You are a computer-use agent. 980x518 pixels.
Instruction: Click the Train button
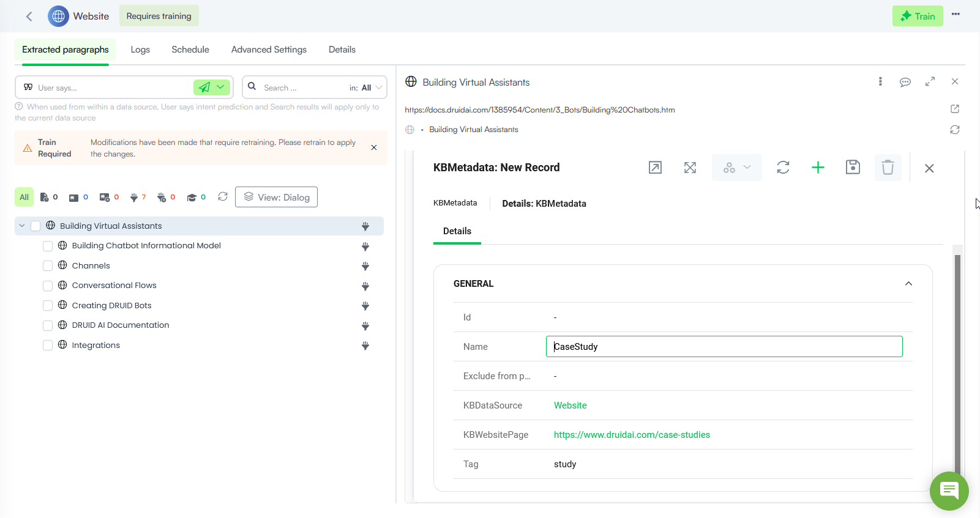point(918,16)
